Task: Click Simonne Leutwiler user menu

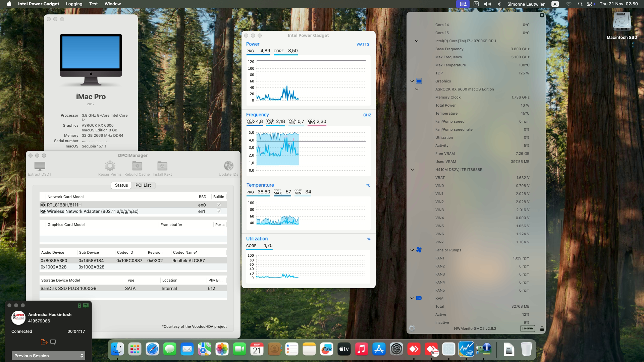Action: click(x=526, y=4)
